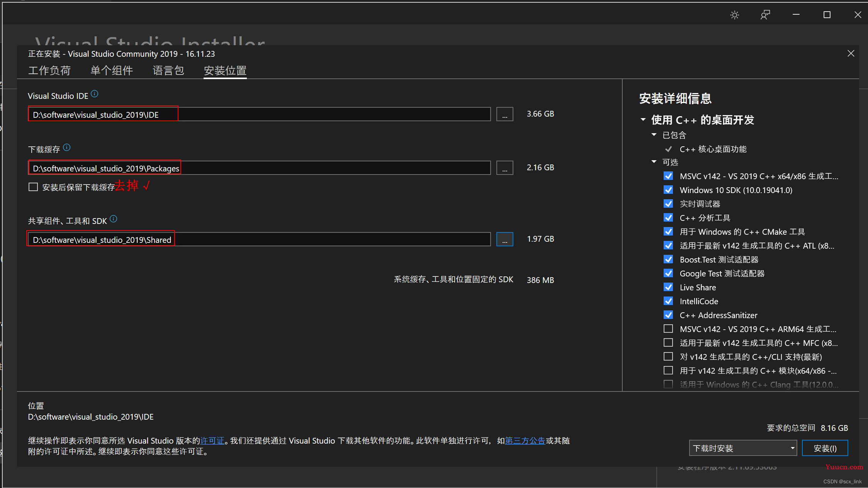Click browse button for Shared SDK path
The image size is (868, 488).
505,239
